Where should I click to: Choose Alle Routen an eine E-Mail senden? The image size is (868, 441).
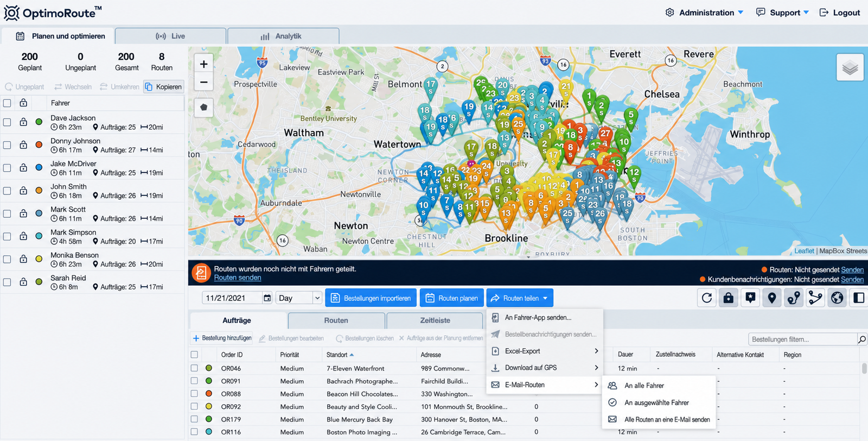659,419
